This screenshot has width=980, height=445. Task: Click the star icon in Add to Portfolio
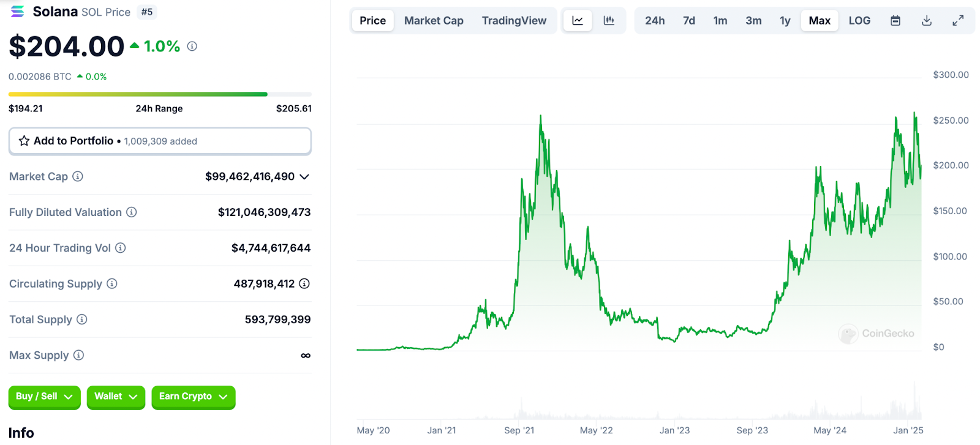click(x=24, y=141)
